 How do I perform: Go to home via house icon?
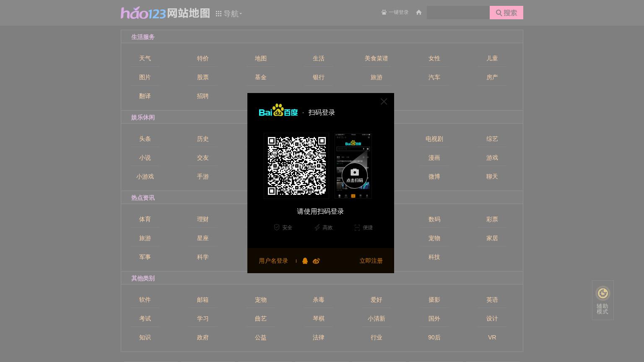coord(418,13)
